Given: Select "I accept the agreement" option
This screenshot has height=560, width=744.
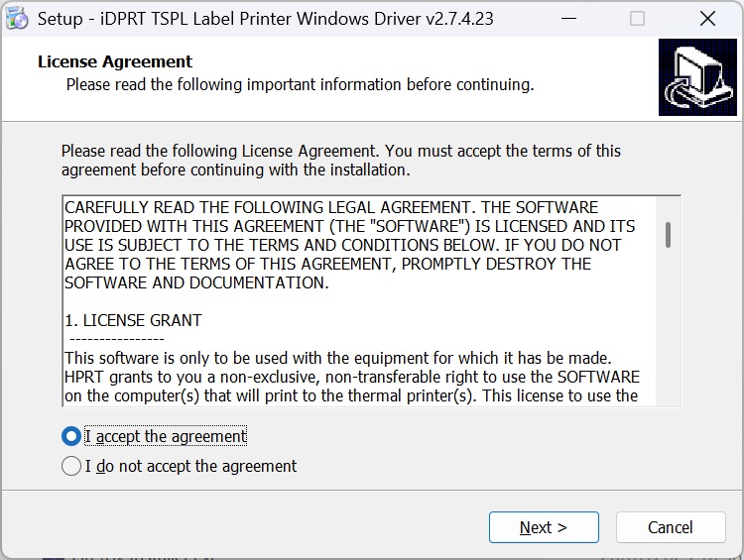Looking at the screenshot, I should pyautogui.click(x=71, y=436).
